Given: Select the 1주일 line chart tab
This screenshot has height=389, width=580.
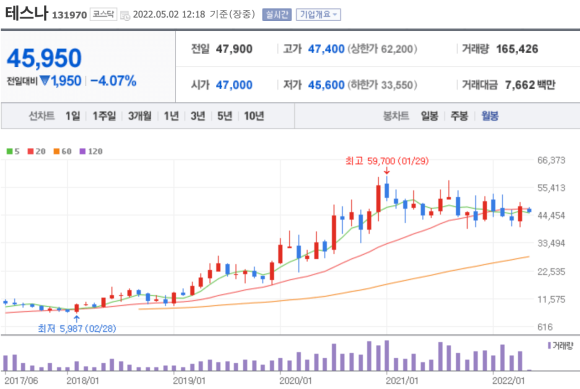Looking at the screenshot, I should tap(104, 116).
